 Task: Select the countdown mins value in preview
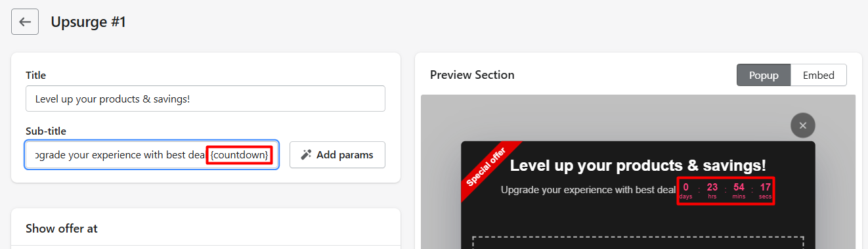[739, 191]
